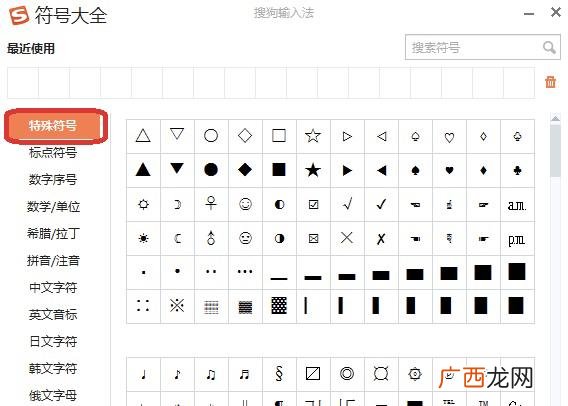568x406 pixels.
Task: Insert the ※ reference mark symbol
Action: point(177,306)
